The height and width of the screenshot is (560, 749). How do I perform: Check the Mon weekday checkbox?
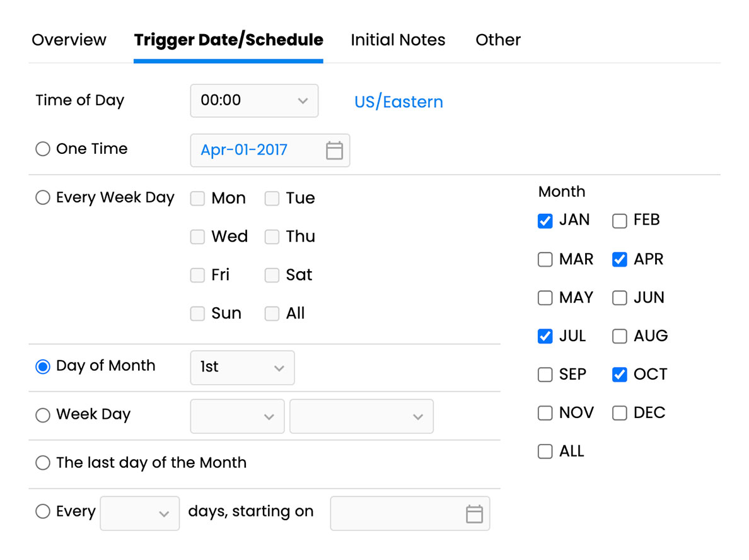(x=197, y=198)
